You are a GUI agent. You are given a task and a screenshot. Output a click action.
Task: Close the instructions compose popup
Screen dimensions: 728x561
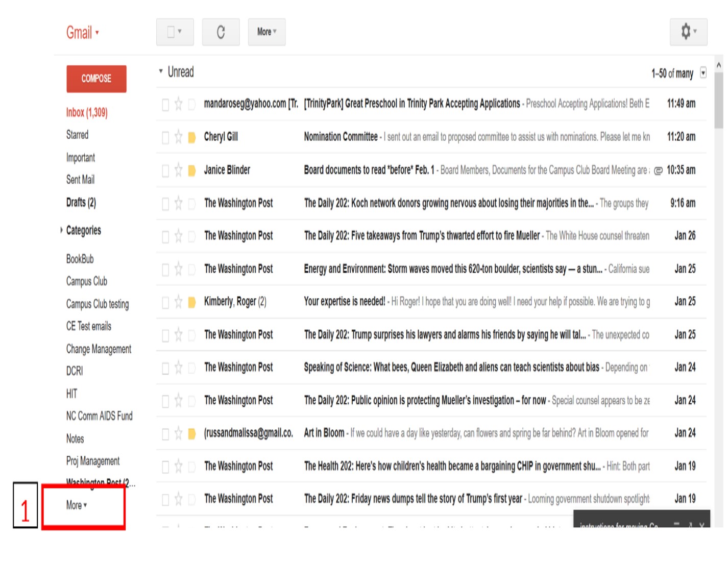click(x=702, y=524)
